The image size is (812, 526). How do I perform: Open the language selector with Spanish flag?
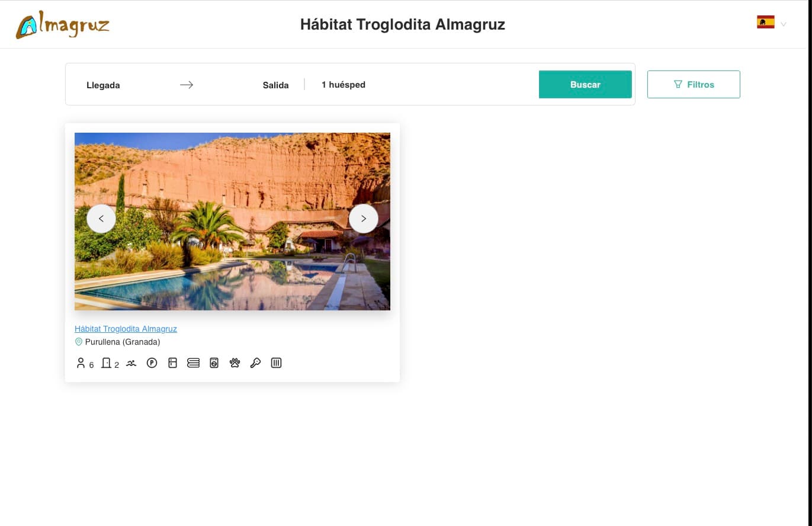(771, 23)
